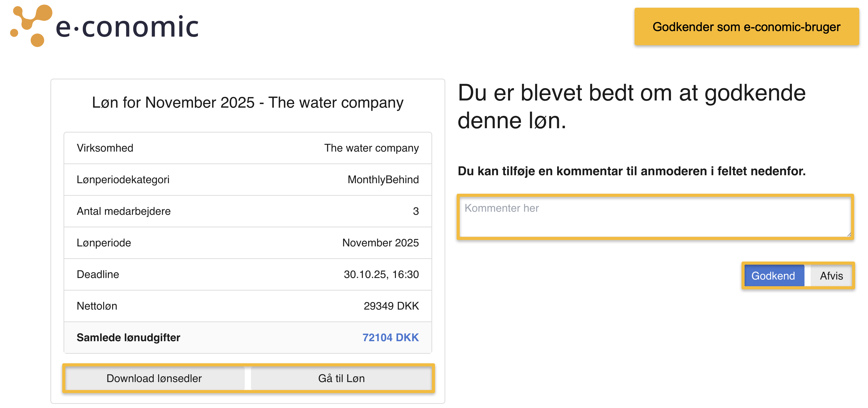Click the Lønperiode value November 2025
The width and height of the screenshot is (868, 408).
[380, 243]
